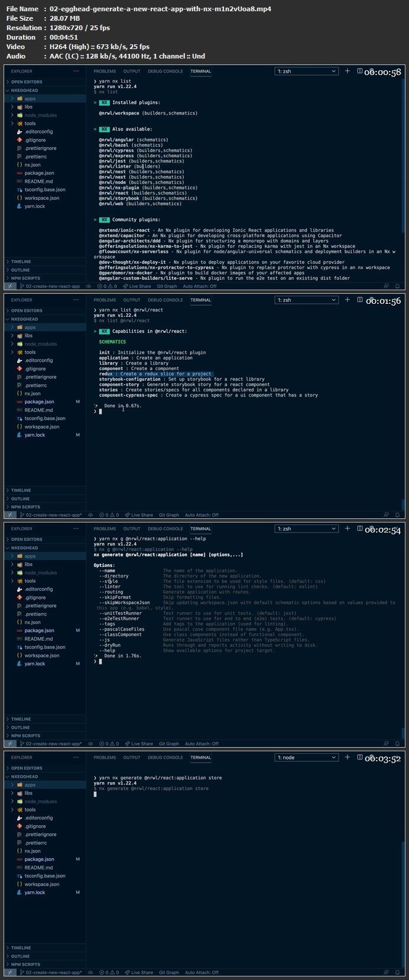
Task: Click the workspace.json braces icon in 00:02:54 frame
Action: (20, 656)
